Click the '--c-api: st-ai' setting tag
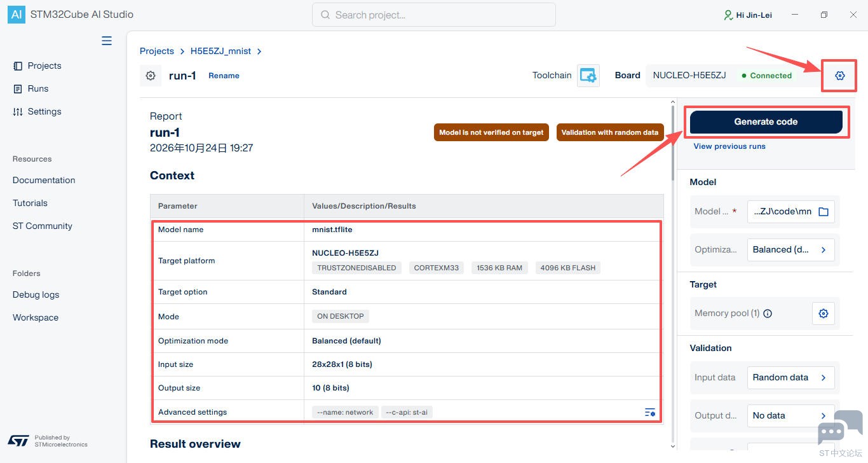 [x=407, y=412]
